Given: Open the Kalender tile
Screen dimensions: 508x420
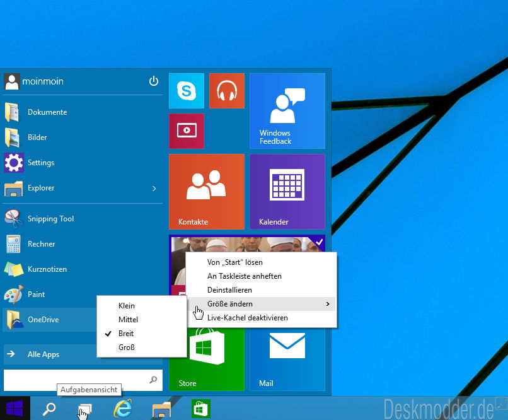Looking at the screenshot, I should tap(287, 192).
